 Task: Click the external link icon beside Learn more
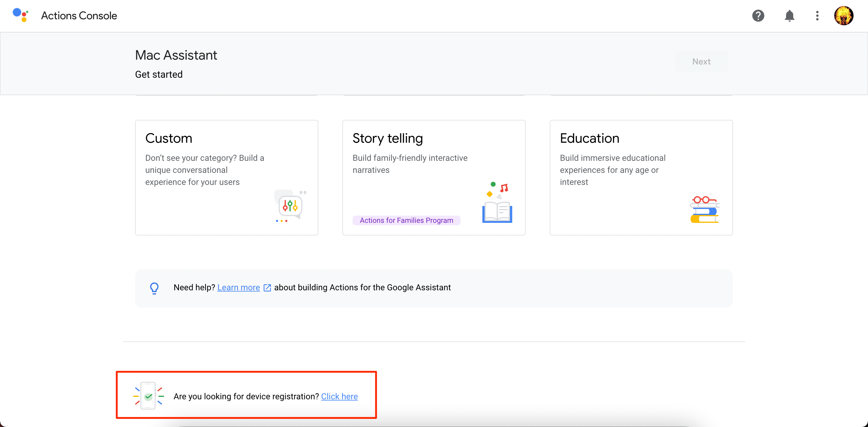click(267, 288)
